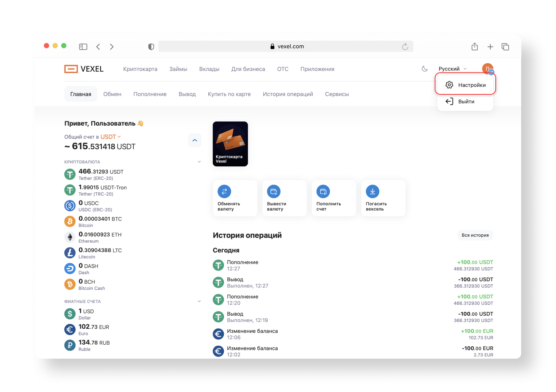Image resolution: width=556 pixels, height=392 pixels.
Task: Select the USDT-Tron coin icon
Action: [x=70, y=190]
